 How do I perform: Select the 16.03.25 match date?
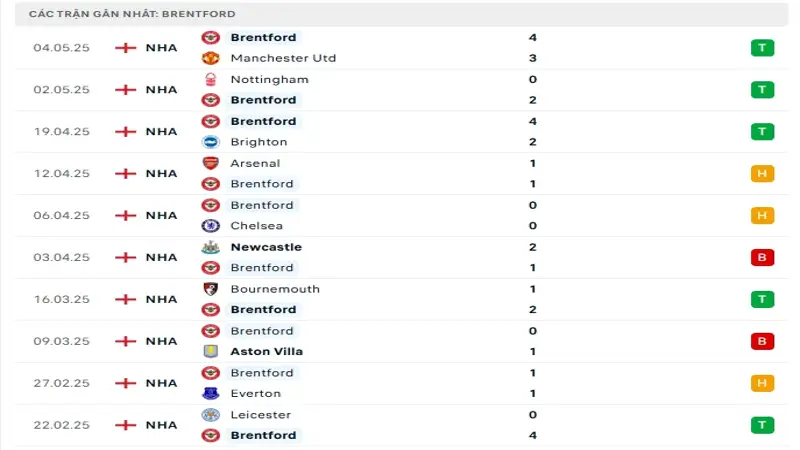61,299
